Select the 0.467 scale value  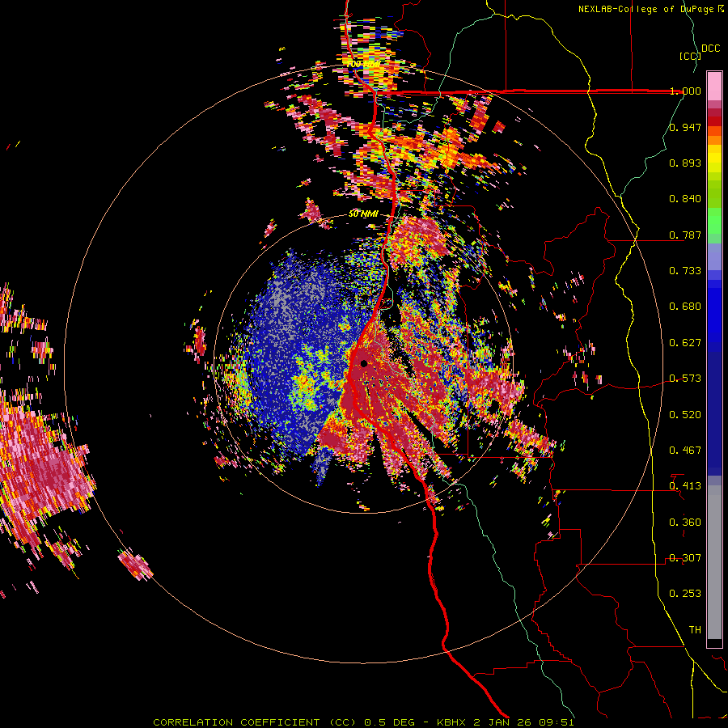(685, 451)
